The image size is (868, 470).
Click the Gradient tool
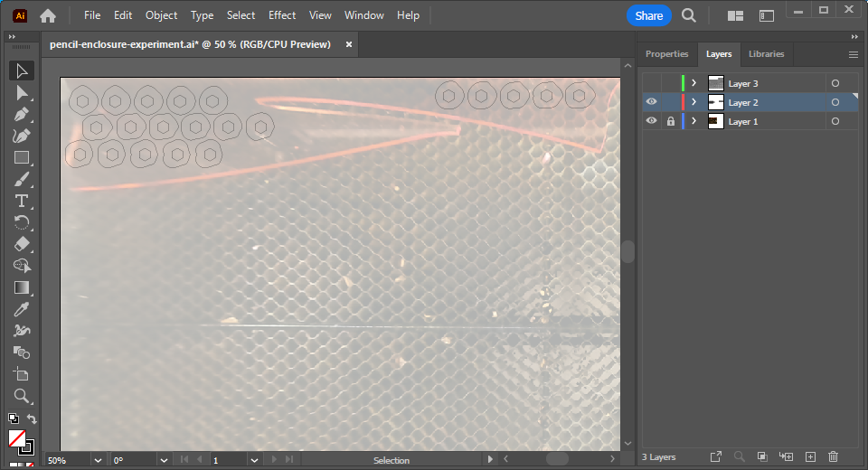pos(22,287)
